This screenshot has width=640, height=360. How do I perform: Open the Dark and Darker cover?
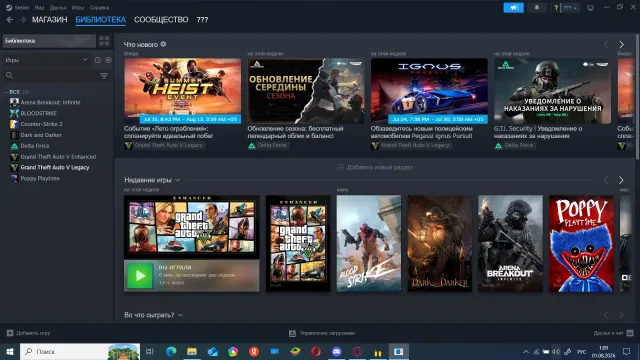coord(440,244)
